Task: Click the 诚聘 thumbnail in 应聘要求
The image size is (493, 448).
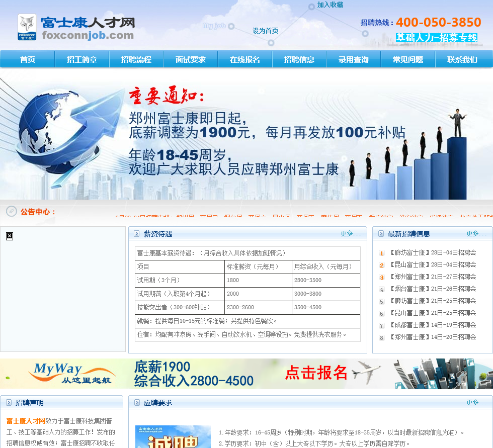Action: coord(173,437)
